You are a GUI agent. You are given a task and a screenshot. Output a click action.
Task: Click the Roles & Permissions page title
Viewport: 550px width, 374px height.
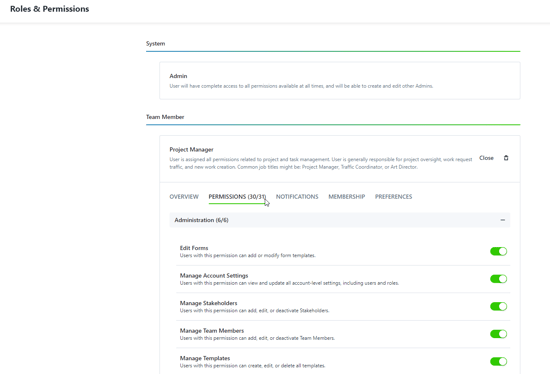(49, 9)
